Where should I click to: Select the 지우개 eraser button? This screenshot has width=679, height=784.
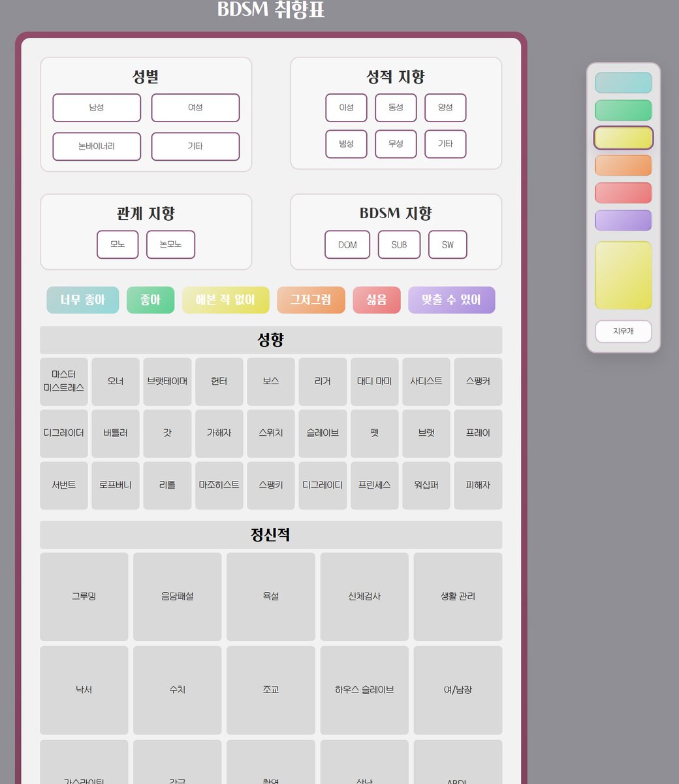click(x=623, y=331)
